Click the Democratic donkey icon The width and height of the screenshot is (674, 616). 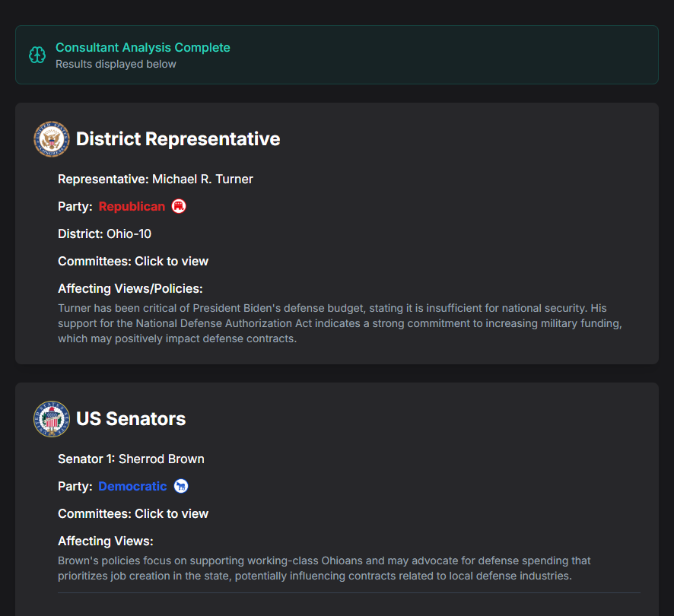(180, 486)
